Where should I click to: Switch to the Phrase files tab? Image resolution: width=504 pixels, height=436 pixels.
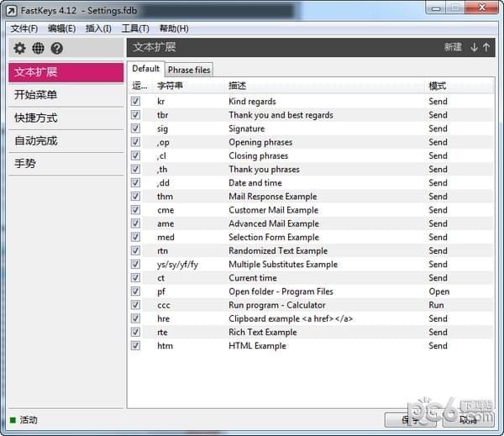coord(189,69)
